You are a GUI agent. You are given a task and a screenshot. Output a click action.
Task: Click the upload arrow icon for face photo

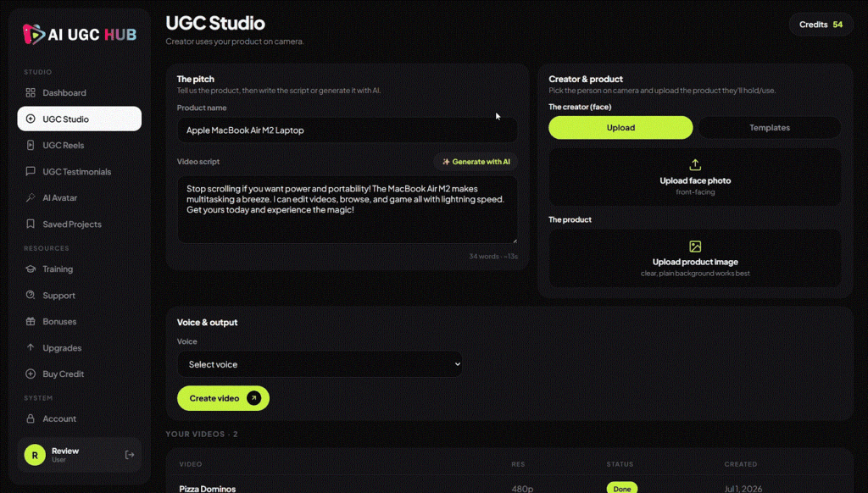(695, 165)
